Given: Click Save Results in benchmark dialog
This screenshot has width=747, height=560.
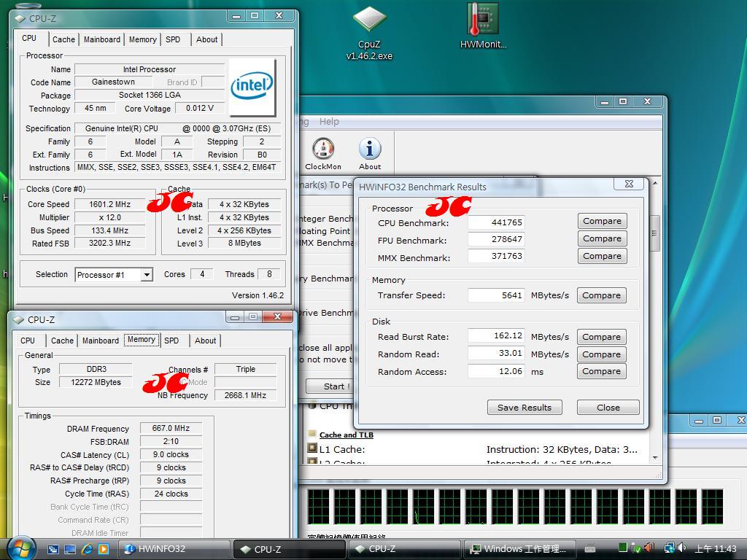Looking at the screenshot, I should [525, 408].
